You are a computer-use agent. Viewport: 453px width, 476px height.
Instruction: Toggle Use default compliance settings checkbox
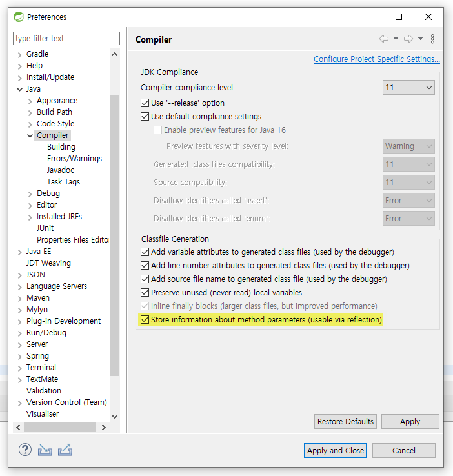tap(145, 117)
